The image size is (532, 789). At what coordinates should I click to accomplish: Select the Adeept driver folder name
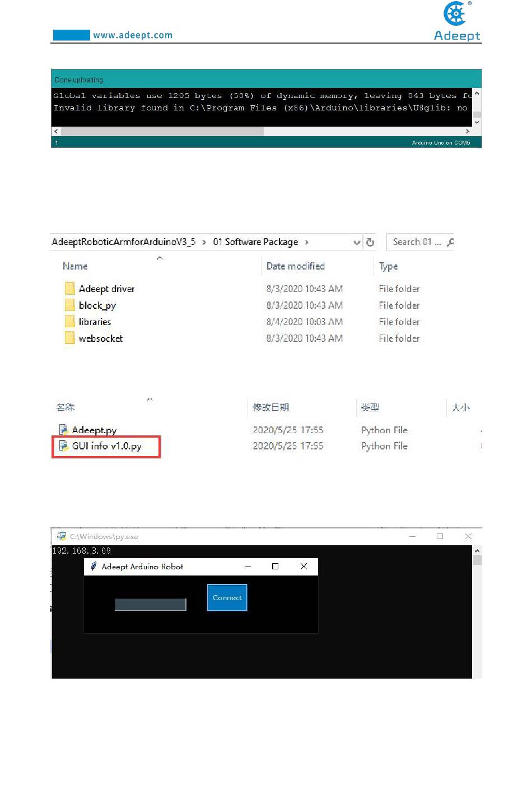pos(106,289)
